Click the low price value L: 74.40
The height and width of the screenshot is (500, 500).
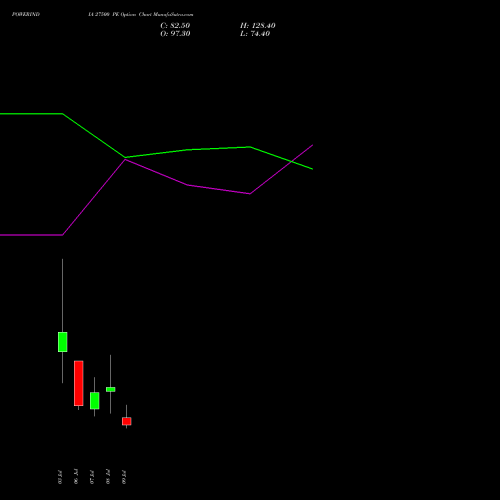click(255, 34)
